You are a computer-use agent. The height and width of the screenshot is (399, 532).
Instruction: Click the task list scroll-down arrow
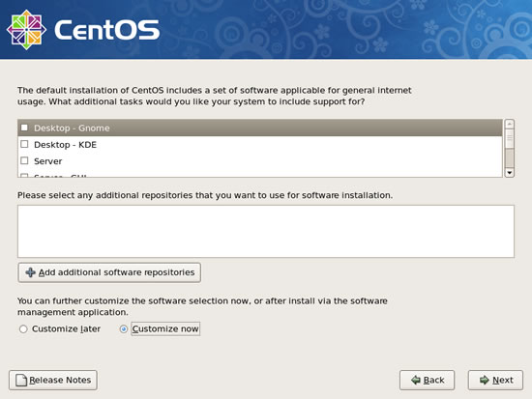click(509, 173)
